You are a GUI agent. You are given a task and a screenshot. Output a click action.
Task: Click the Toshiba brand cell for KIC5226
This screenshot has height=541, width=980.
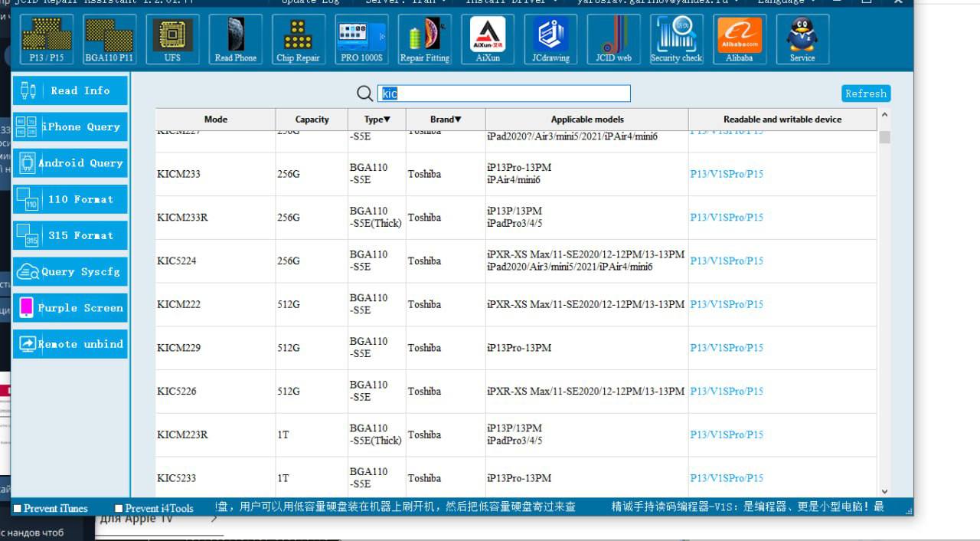click(x=446, y=392)
